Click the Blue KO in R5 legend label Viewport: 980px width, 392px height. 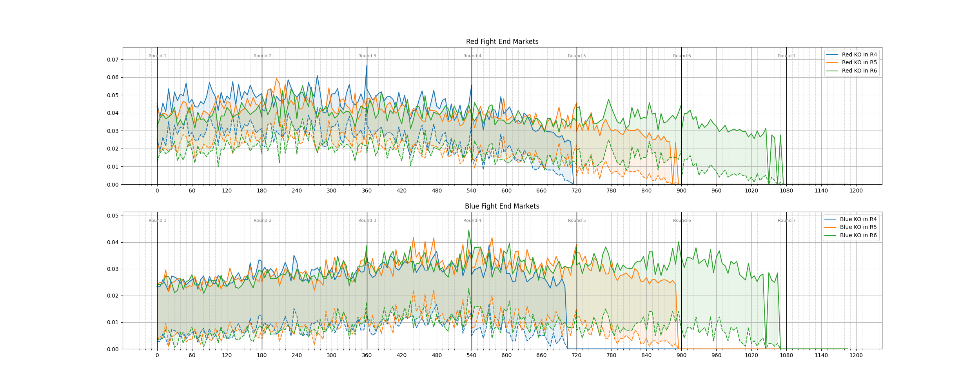pos(858,227)
